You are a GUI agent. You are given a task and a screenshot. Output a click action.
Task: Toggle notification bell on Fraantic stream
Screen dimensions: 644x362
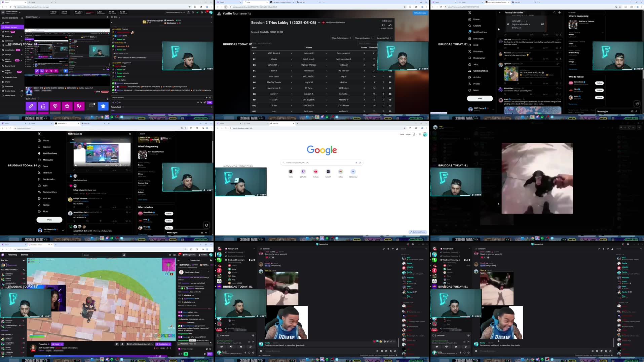coord(122,344)
